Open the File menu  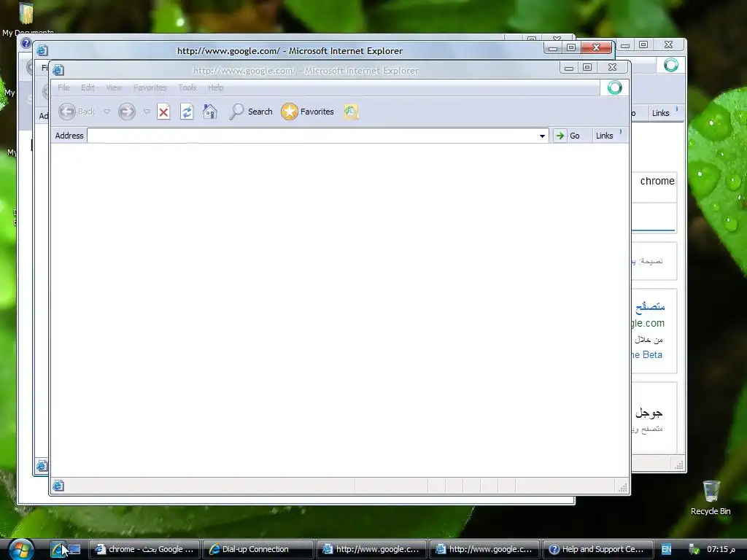tap(63, 87)
